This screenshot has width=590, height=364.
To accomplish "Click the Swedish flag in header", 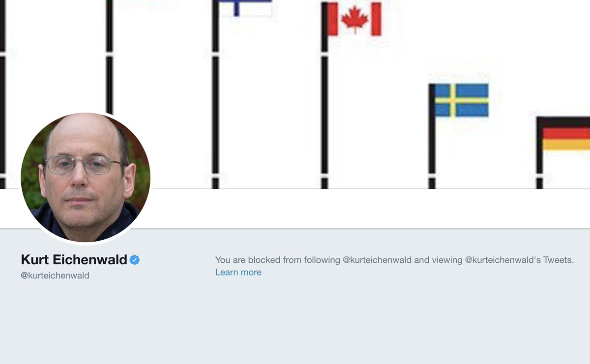I will 462,100.
